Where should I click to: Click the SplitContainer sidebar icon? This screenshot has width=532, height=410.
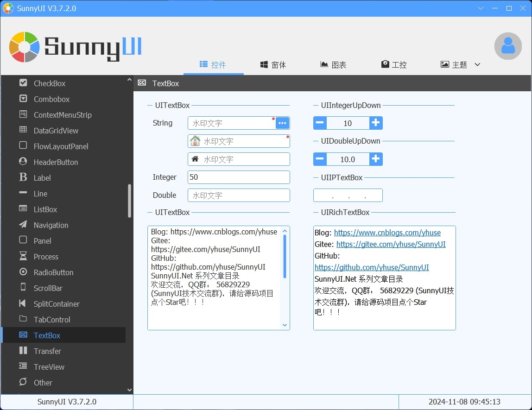coord(23,303)
